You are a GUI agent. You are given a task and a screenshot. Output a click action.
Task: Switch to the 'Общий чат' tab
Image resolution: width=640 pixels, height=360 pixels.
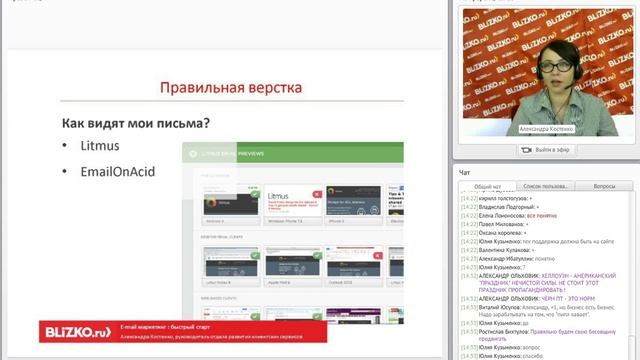[x=487, y=187]
